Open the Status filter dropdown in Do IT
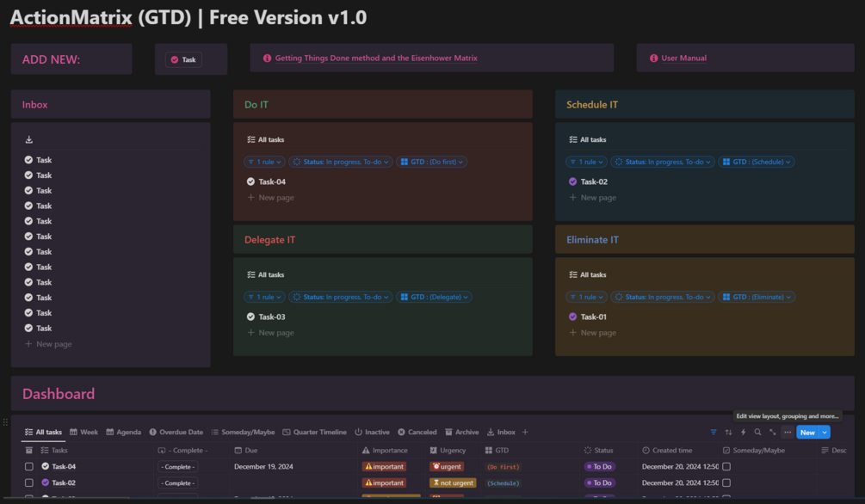 [340, 162]
